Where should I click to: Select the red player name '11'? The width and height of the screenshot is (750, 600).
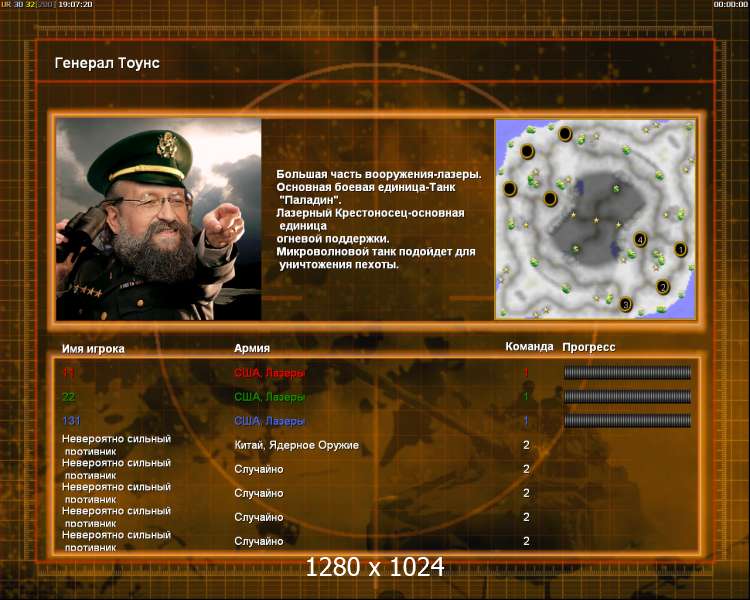(x=68, y=373)
